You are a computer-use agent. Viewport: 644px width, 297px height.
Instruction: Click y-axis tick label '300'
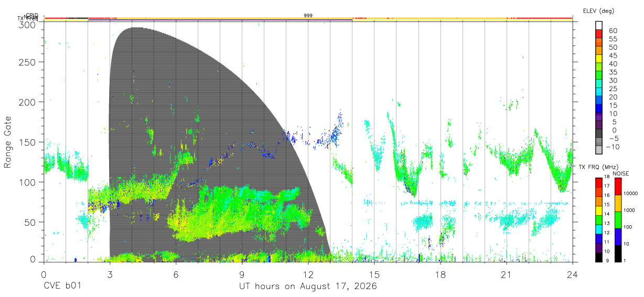(x=27, y=24)
